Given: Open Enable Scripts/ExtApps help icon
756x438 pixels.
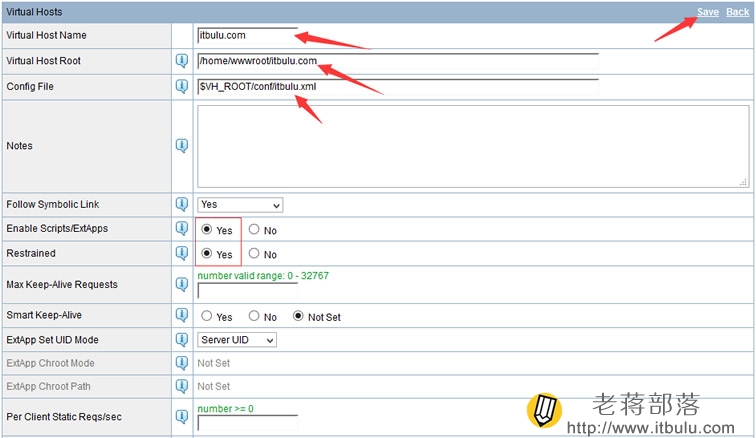Looking at the screenshot, I should 182,228.
